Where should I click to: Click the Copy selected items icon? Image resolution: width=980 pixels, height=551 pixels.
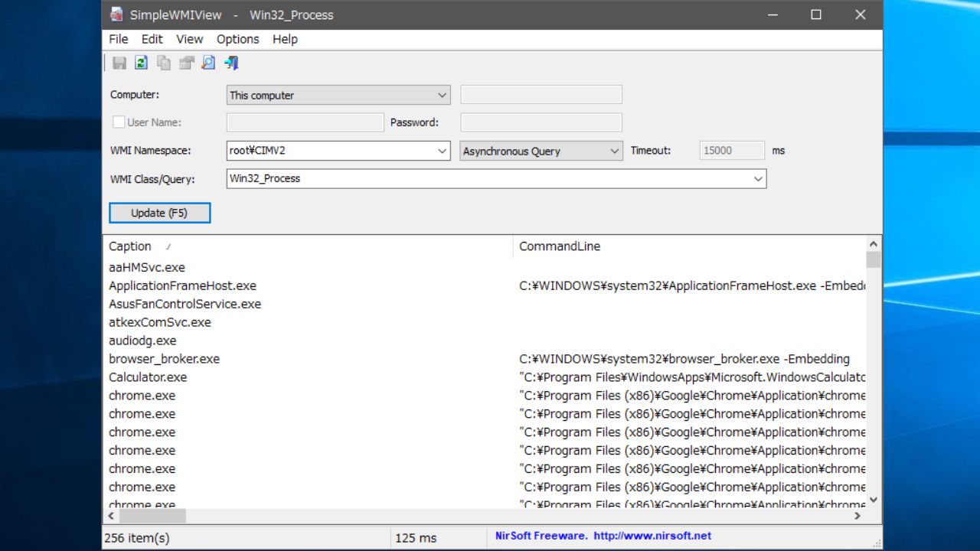point(164,64)
